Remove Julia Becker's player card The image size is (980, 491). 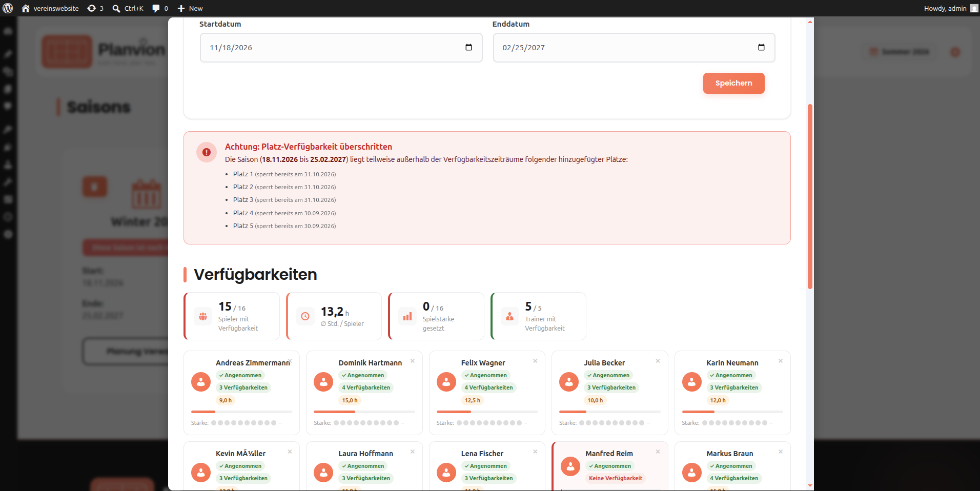click(x=658, y=361)
